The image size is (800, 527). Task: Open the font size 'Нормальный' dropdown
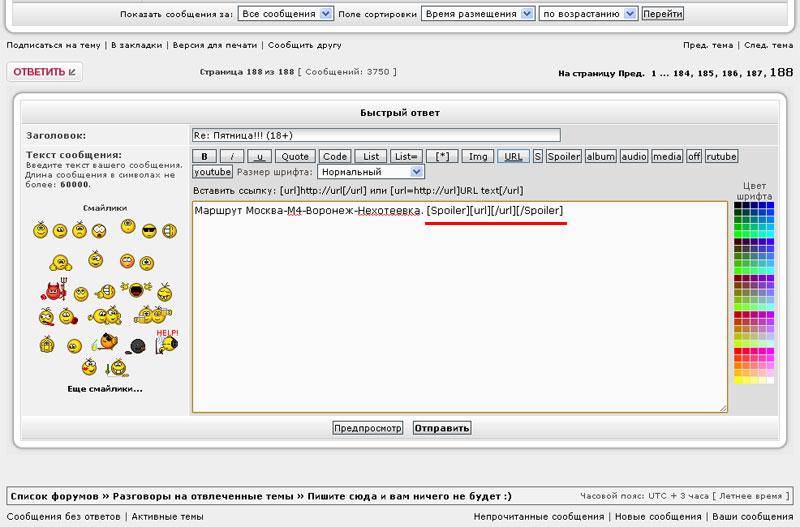(370, 172)
